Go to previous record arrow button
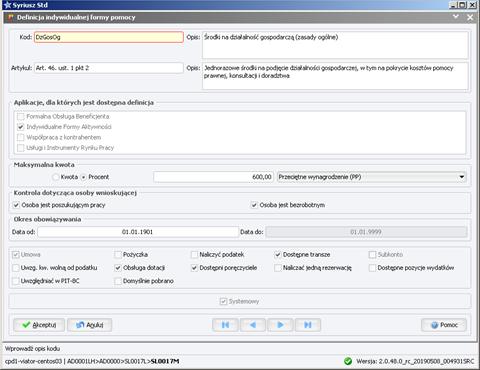This screenshot has height=370, width=480. pyautogui.click(x=253, y=325)
